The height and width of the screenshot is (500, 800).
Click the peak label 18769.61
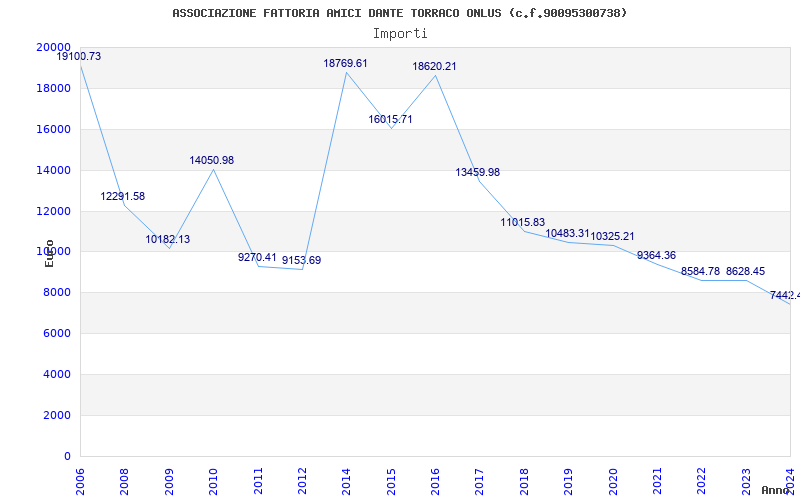point(345,63)
